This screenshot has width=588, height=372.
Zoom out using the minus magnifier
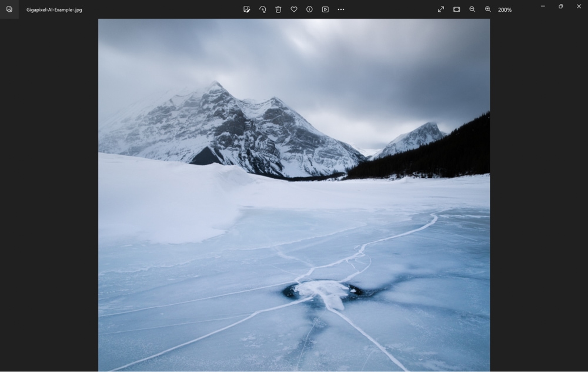(473, 9)
